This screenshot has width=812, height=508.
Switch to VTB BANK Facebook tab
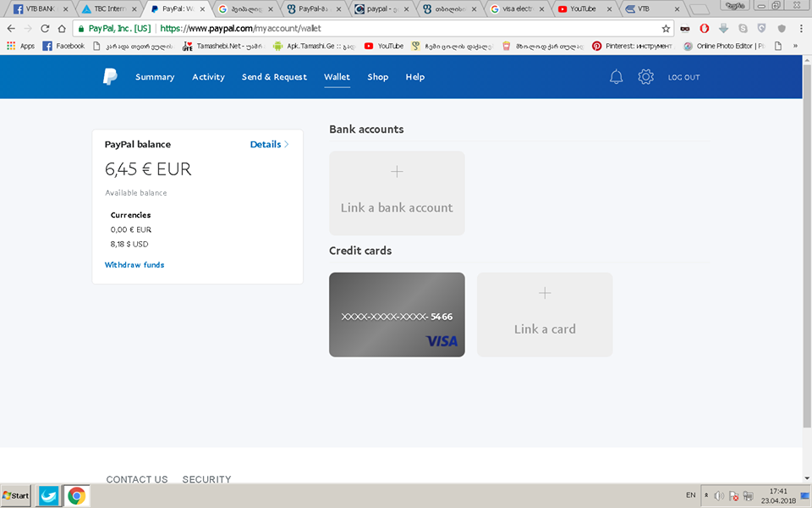click(41, 8)
